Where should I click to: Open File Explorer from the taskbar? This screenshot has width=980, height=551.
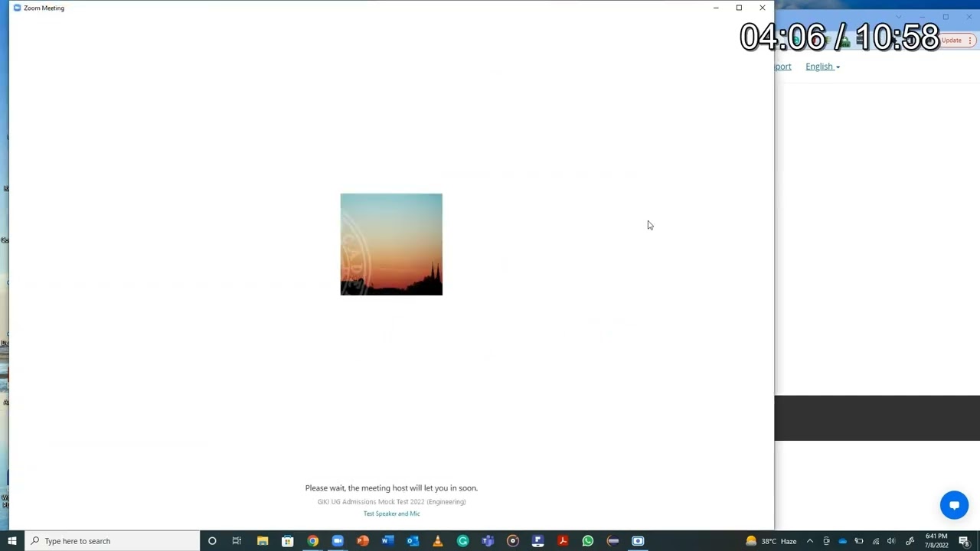tap(263, 541)
